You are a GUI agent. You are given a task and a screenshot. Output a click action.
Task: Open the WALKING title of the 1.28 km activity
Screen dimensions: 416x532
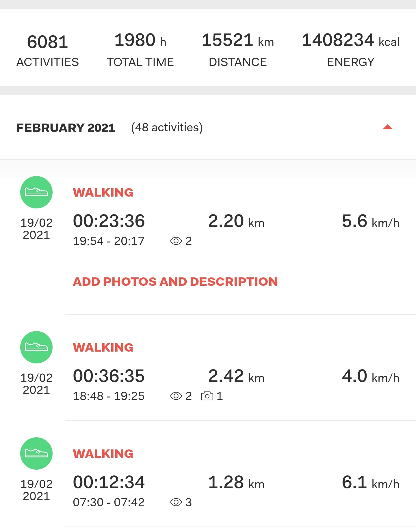coord(103,454)
